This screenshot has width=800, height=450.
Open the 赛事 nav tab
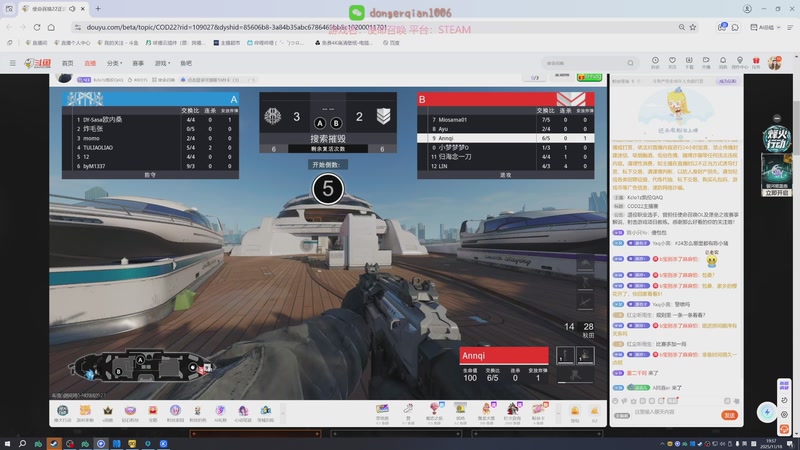pos(138,63)
